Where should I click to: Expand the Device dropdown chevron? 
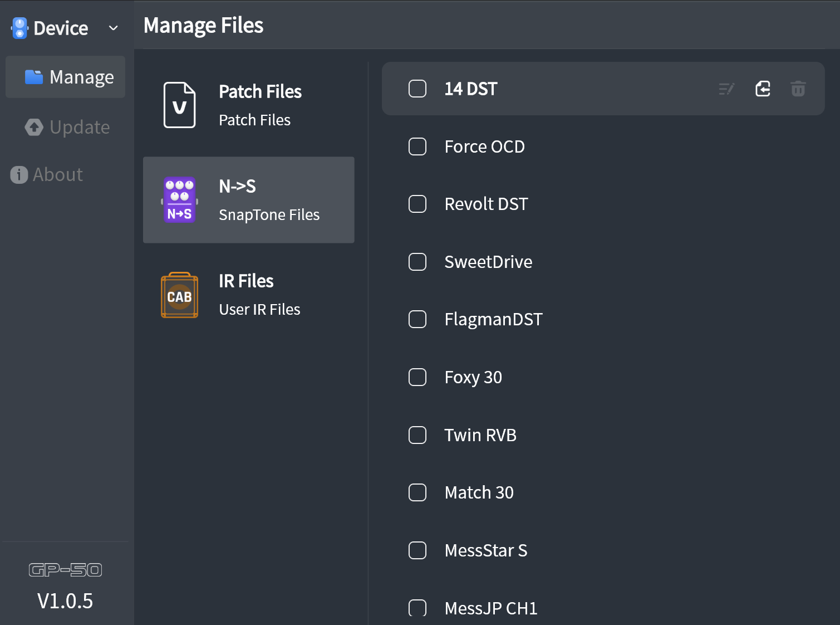[113, 27]
